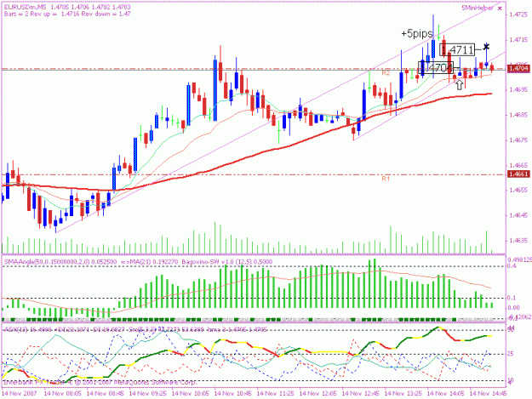Click the '14 Nov 14:45' time label
This screenshot has height=399, width=532.
pyautogui.click(x=489, y=394)
